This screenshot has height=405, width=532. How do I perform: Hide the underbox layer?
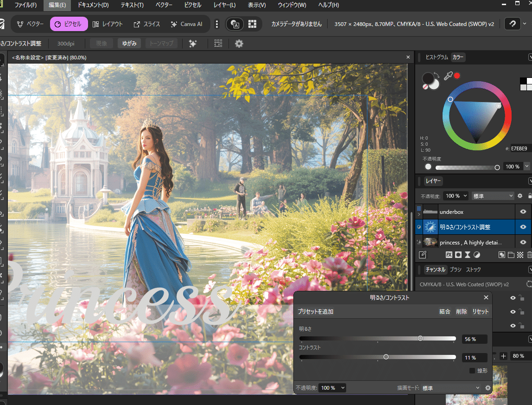point(523,212)
